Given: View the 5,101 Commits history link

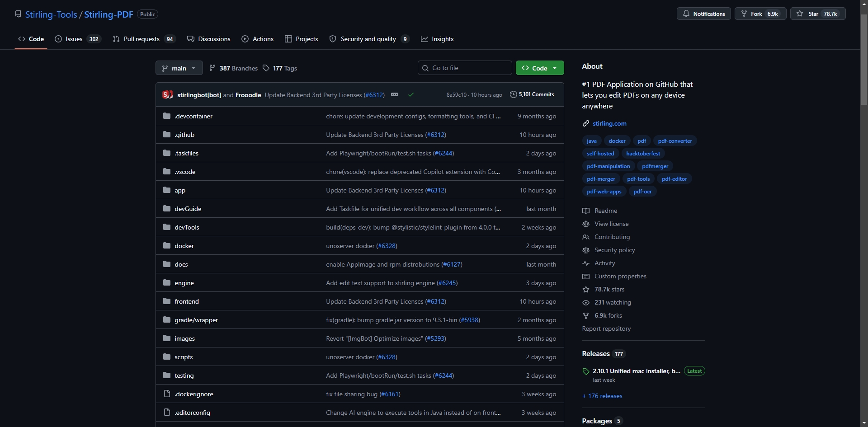Looking at the screenshot, I should click(x=532, y=94).
